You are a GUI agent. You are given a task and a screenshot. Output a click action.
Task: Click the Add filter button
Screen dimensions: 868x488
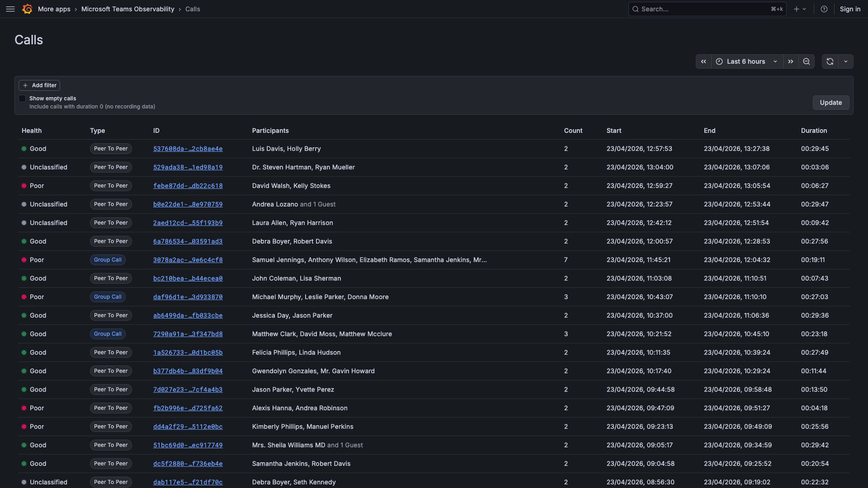coord(39,85)
